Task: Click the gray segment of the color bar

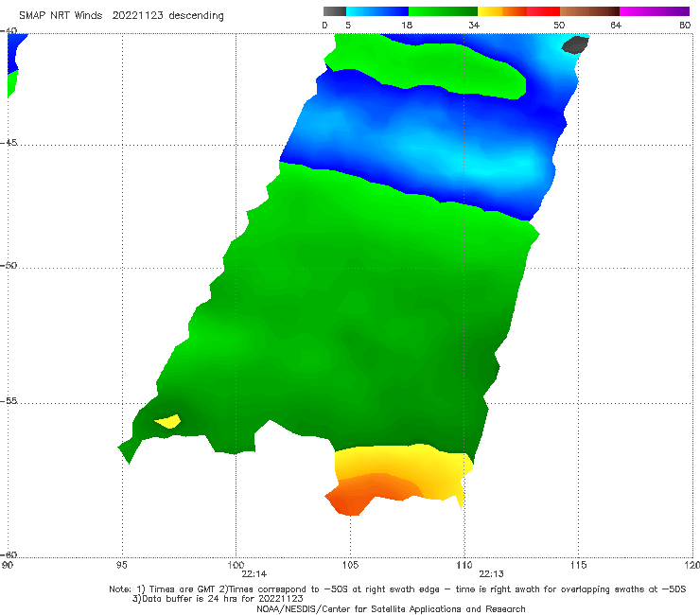Action: (335, 11)
